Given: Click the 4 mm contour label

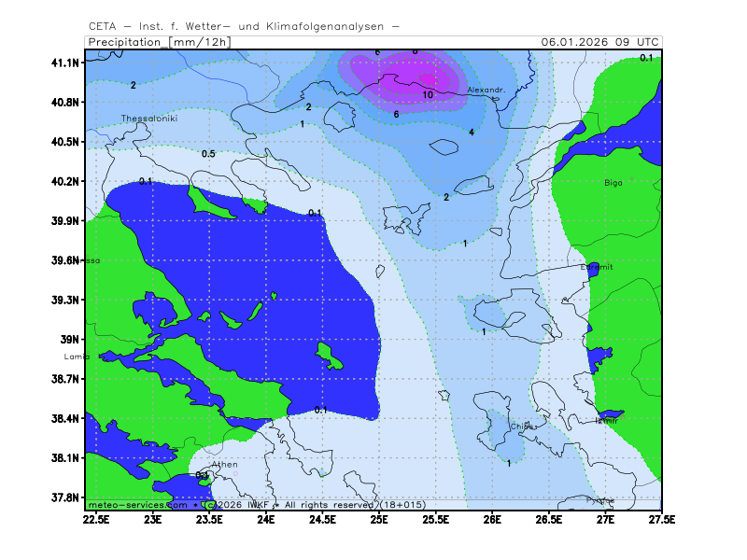Looking at the screenshot, I should click(x=472, y=133).
